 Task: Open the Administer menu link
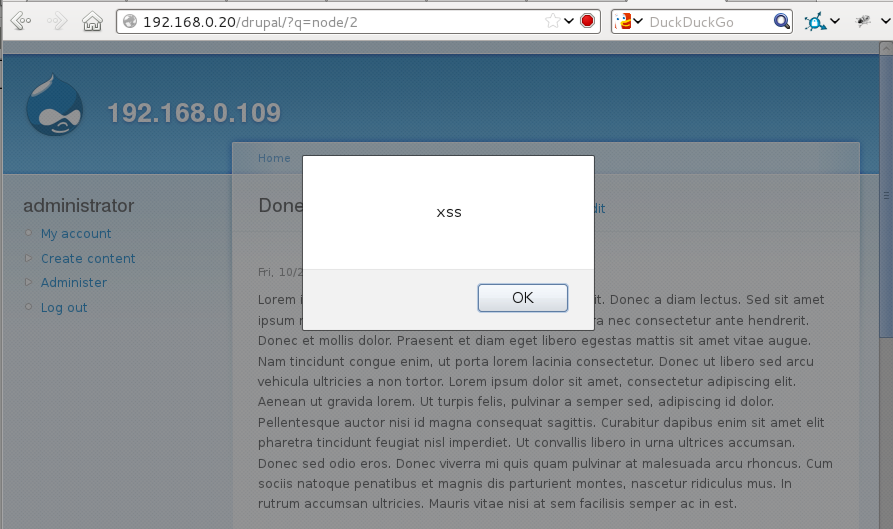pos(73,282)
